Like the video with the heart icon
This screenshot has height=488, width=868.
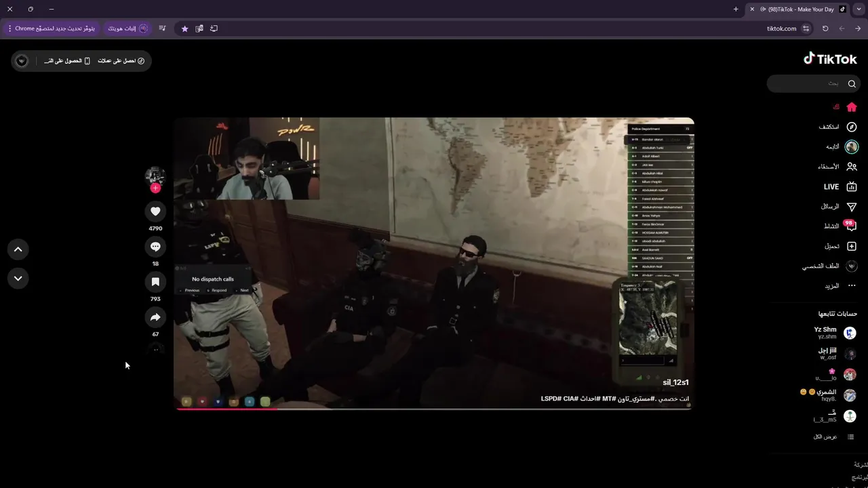pos(155,211)
